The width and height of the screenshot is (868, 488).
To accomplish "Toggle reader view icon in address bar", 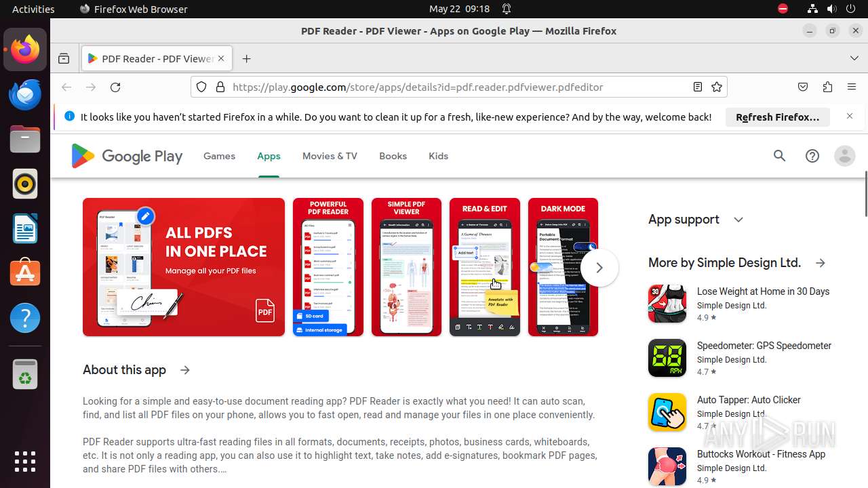I will tap(698, 87).
